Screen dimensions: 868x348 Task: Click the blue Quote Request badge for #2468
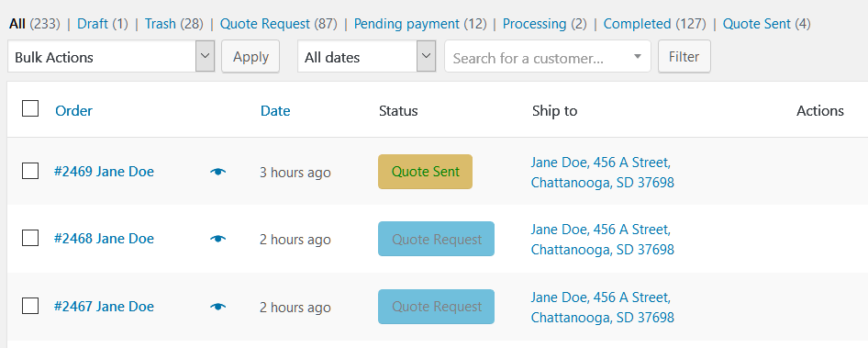tap(436, 239)
